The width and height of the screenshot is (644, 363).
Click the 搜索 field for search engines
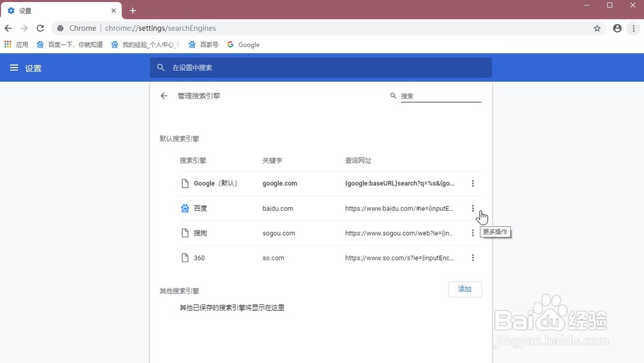point(440,96)
